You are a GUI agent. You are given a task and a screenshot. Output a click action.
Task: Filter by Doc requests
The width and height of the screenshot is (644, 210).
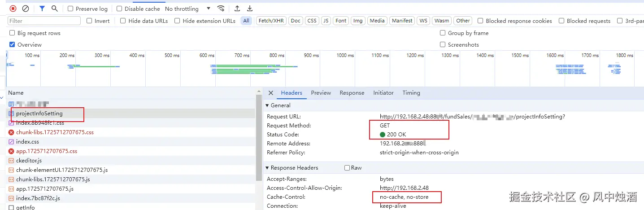[x=296, y=21]
